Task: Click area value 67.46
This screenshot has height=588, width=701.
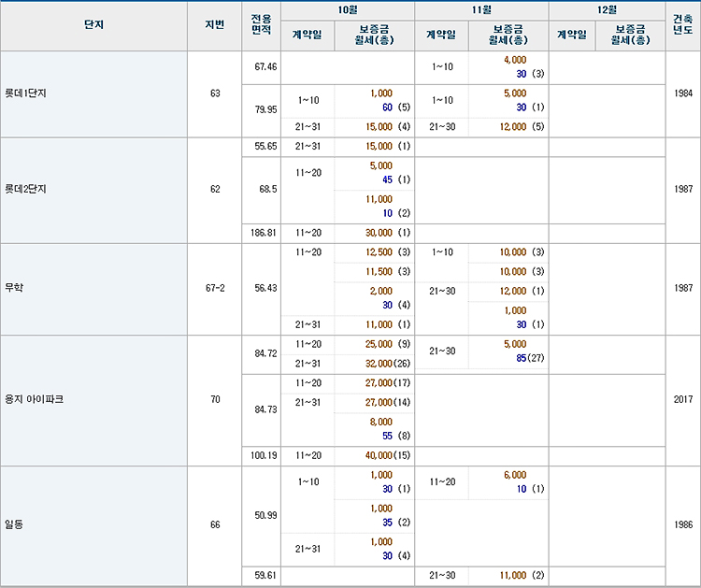Action: tap(265, 67)
